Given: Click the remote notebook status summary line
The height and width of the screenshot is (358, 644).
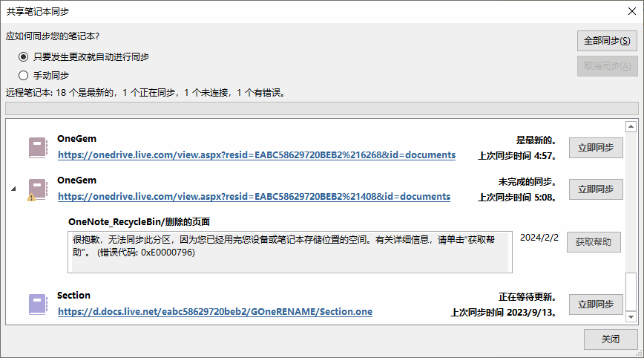Looking at the screenshot, I should tap(146, 93).
